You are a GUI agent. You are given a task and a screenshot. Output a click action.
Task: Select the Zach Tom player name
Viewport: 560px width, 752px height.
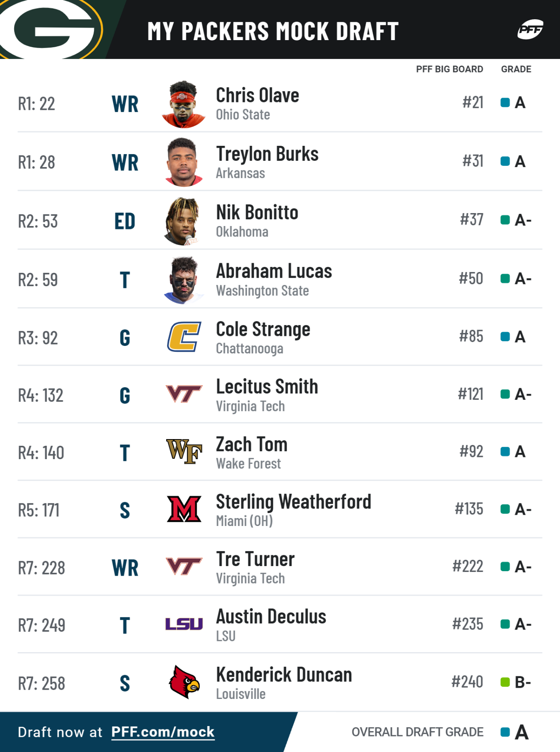[x=251, y=444]
